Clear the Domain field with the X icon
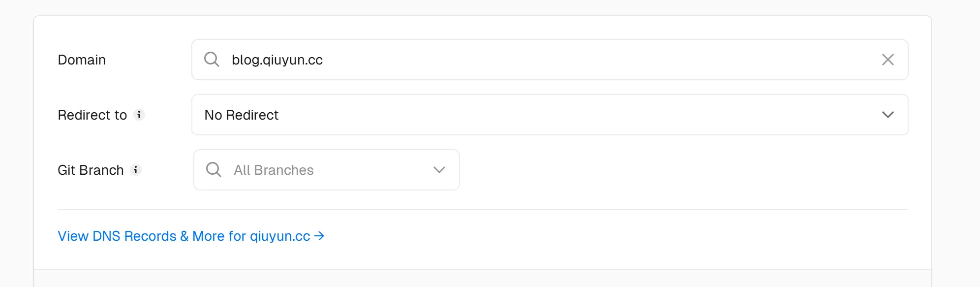The width and height of the screenshot is (980, 287). pyautogui.click(x=888, y=60)
